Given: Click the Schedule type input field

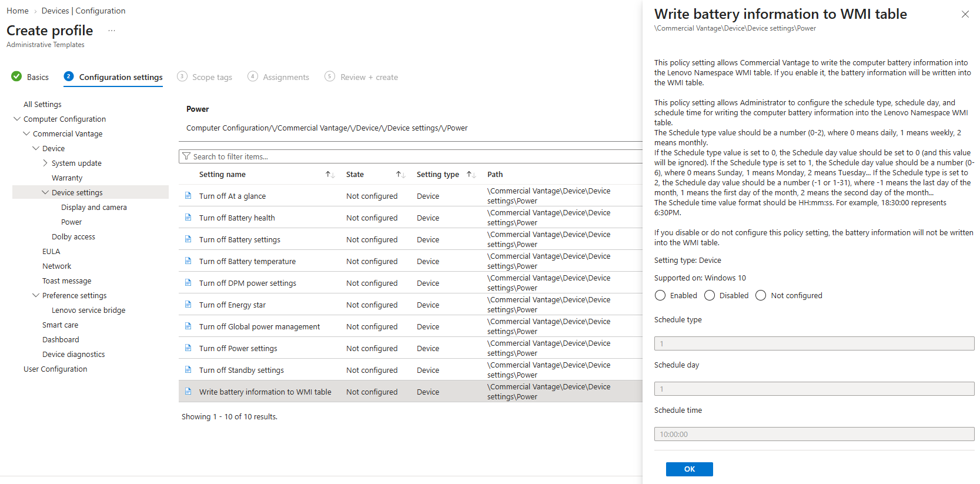Looking at the screenshot, I should 814,343.
